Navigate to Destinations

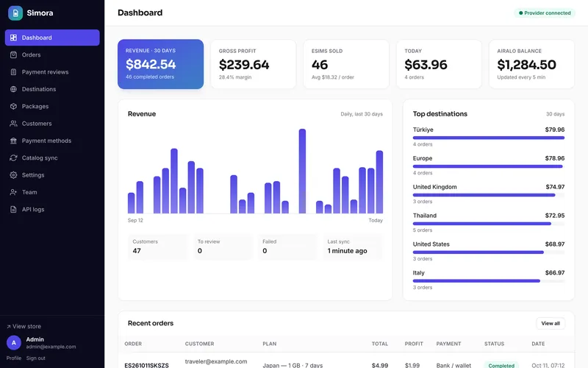tap(52, 89)
